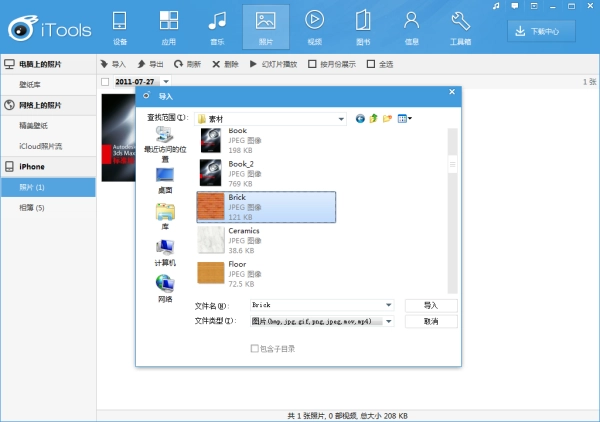
Task: Click the Autodesk 3ds Max photo thumbnail
Action: [x=118, y=138]
